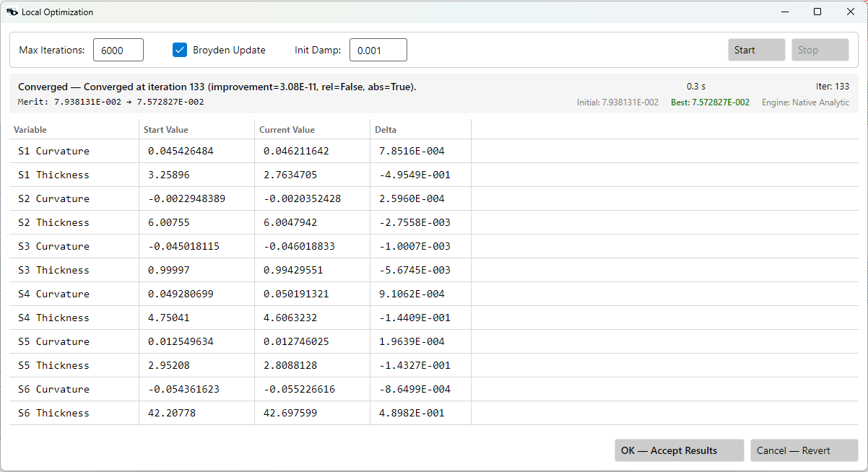Select the S4 Curvature row
Image resolution: width=868 pixels, height=472 pixels.
433,294
